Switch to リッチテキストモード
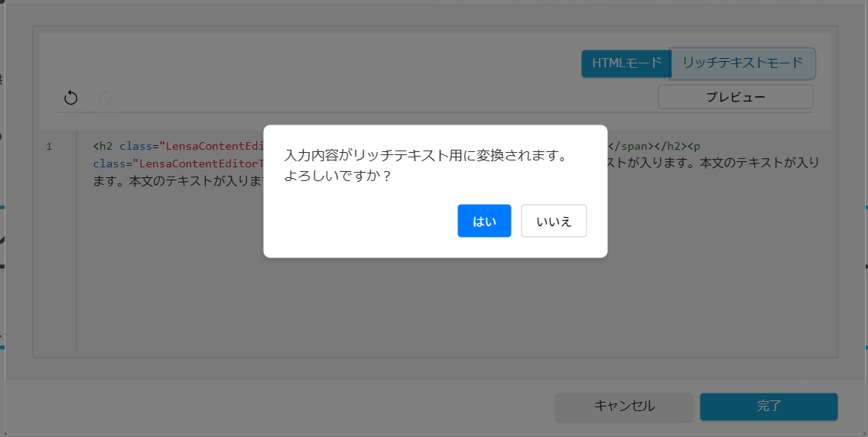The width and height of the screenshot is (868, 437). tap(742, 63)
